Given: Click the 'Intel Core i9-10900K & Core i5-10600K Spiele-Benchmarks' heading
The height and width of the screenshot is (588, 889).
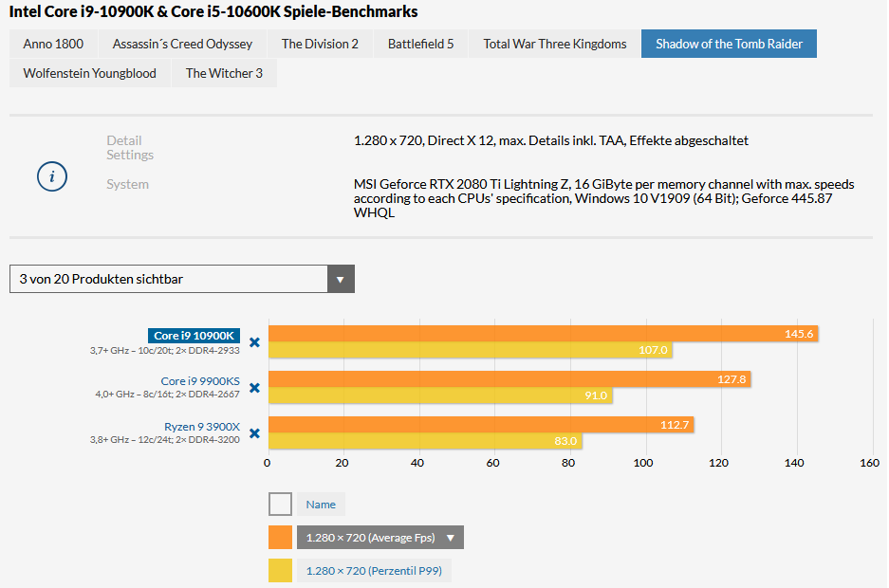Looking at the screenshot, I should 213,11.
